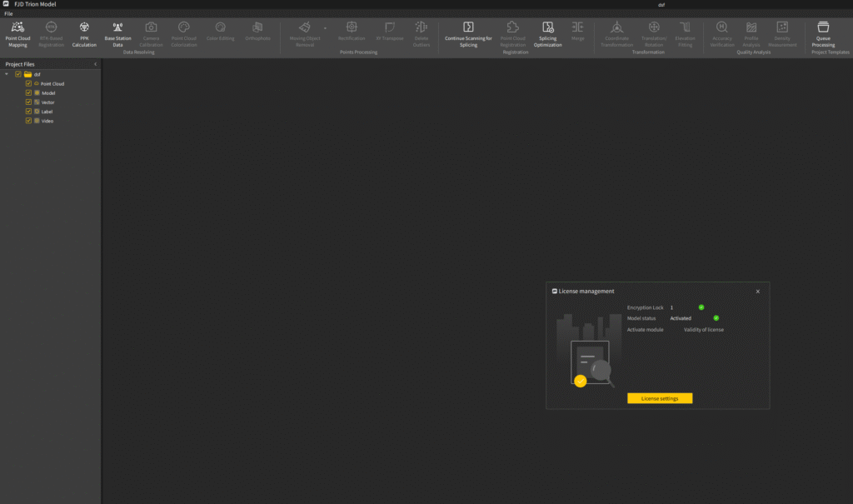Close the License management dialog
853x504 pixels.
757,292
